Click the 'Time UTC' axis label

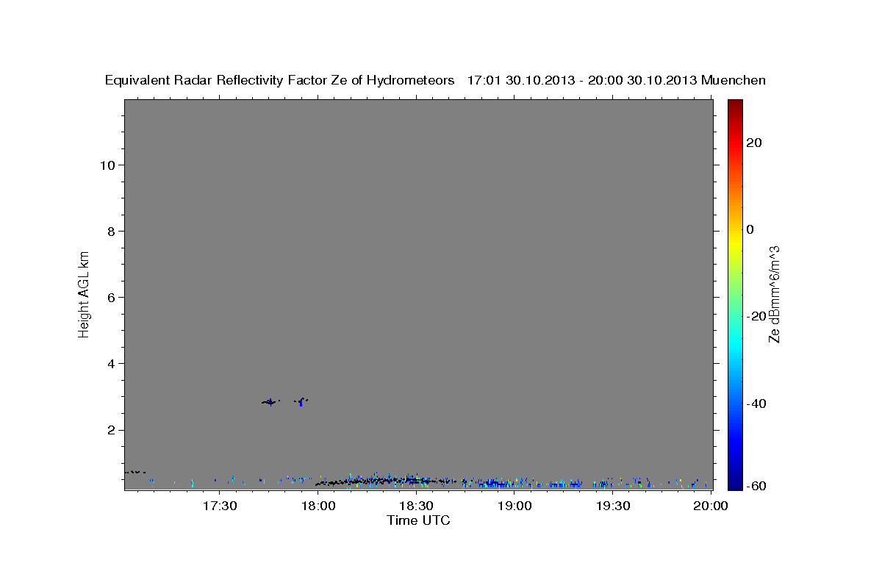[x=418, y=520]
